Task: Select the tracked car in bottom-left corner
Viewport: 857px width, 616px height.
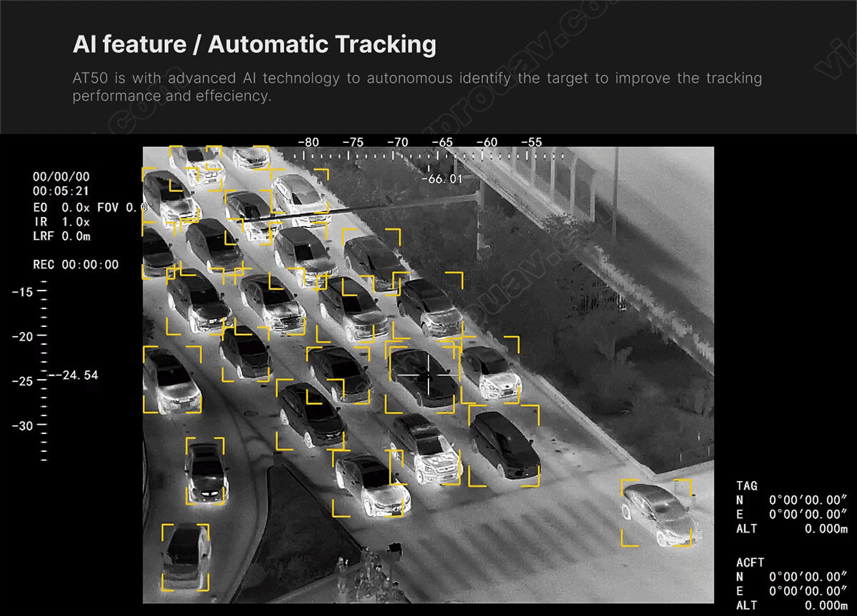Action: [185, 557]
